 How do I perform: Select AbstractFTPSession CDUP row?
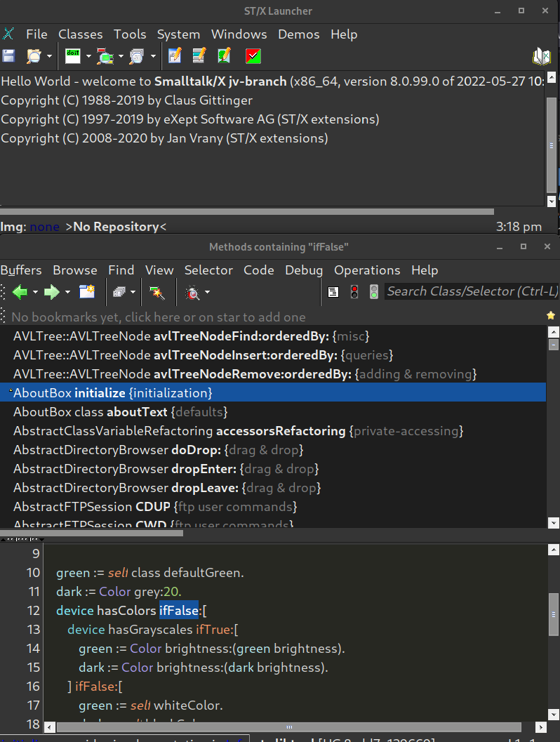(x=273, y=507)
